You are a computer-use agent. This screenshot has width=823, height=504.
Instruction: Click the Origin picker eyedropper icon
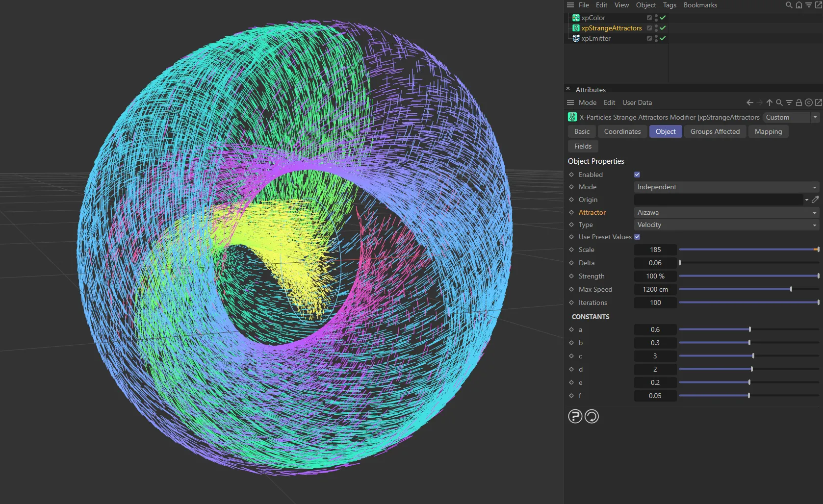point(815,200)
